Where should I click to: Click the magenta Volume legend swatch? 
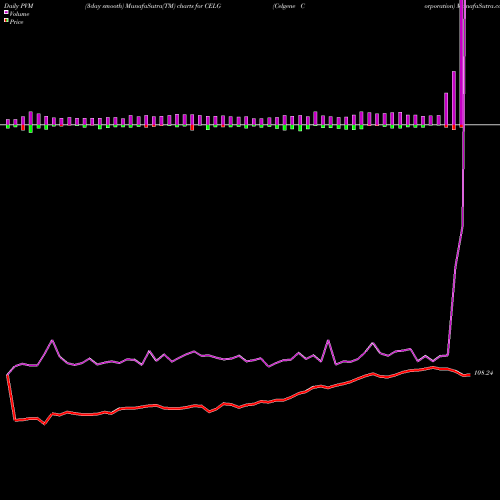coord(6,13)
